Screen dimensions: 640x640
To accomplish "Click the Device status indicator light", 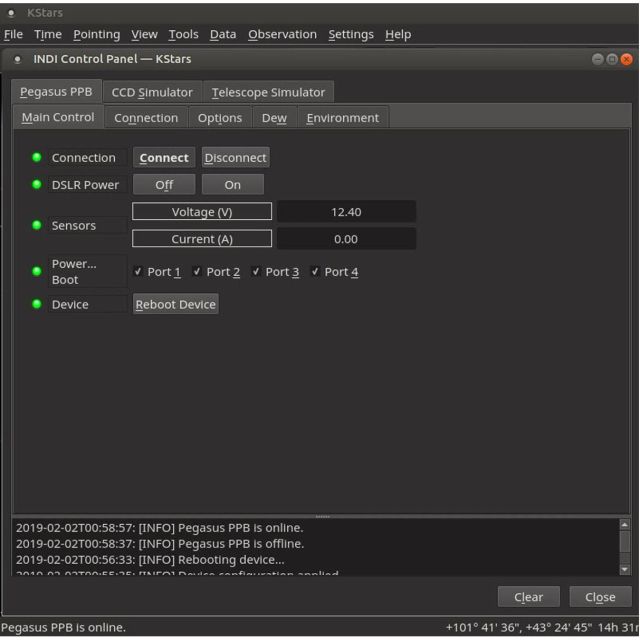I will (x=37, y=304).
